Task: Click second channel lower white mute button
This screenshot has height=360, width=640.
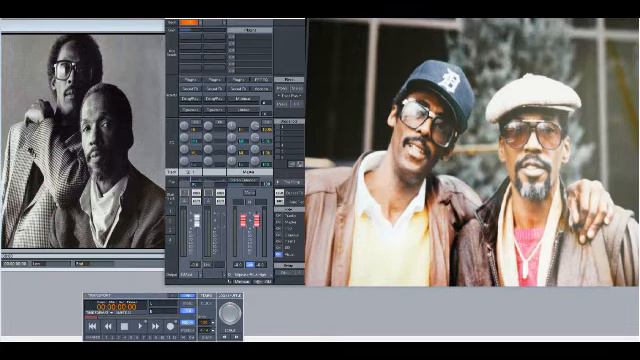Action: tap(220, 201)
